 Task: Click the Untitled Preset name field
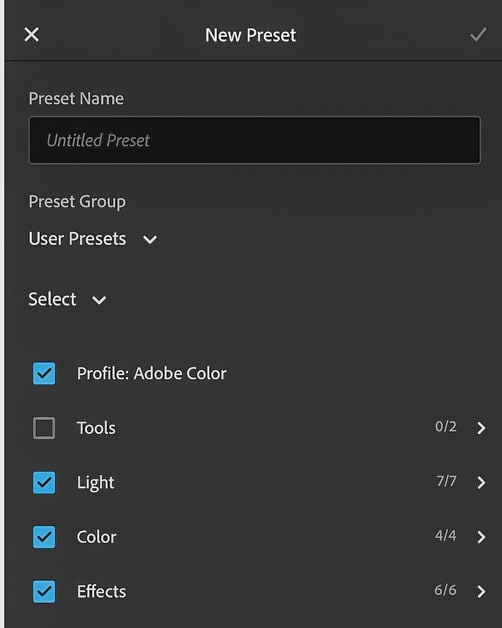pos(254,140)
